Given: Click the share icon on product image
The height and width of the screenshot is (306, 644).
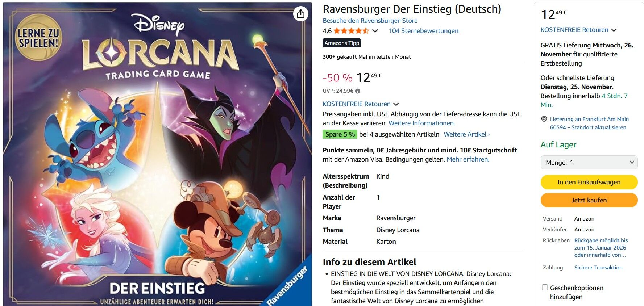Looking at the screenshot, I should (x=301, y=14).
